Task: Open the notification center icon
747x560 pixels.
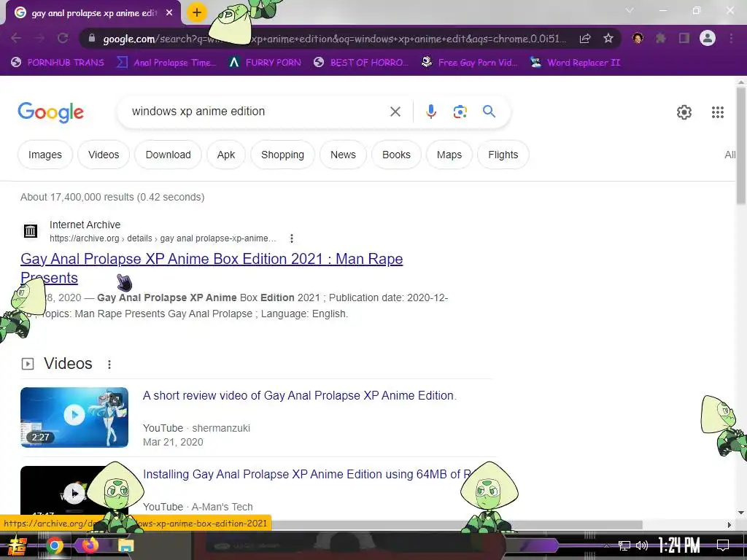Action: pyautogui.click(x=723, y=545)
